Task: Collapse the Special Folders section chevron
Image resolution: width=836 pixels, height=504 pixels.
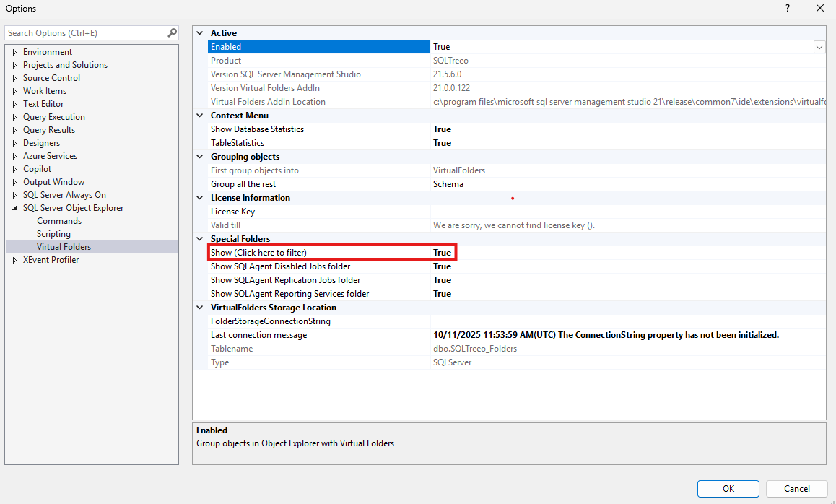Action: click(200, 239)
